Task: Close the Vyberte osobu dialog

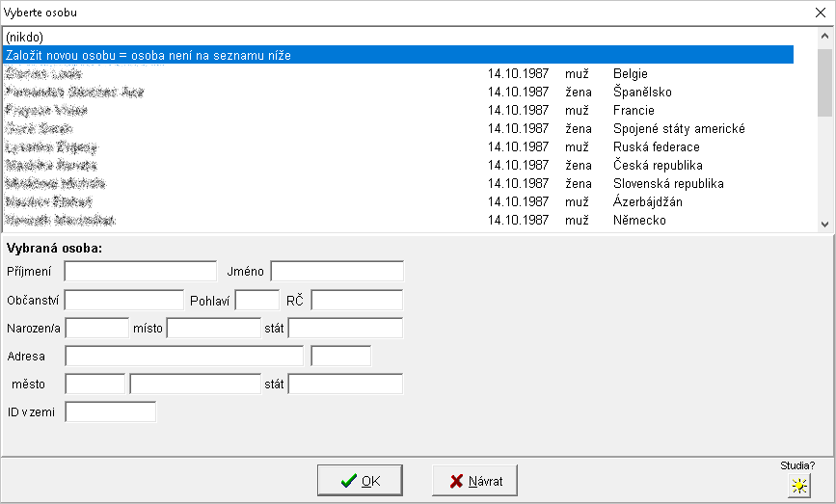Action: pyautogui.click(x=821, y=13)
